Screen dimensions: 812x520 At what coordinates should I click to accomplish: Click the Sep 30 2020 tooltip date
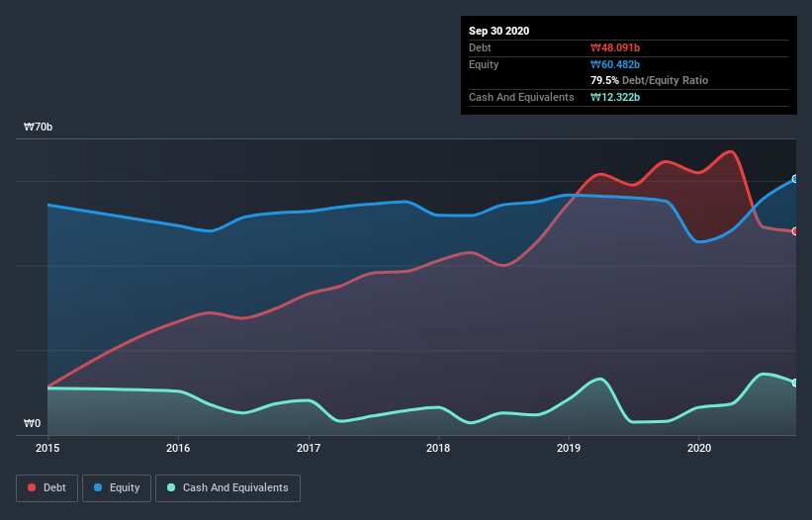click(x=499, y=31)
